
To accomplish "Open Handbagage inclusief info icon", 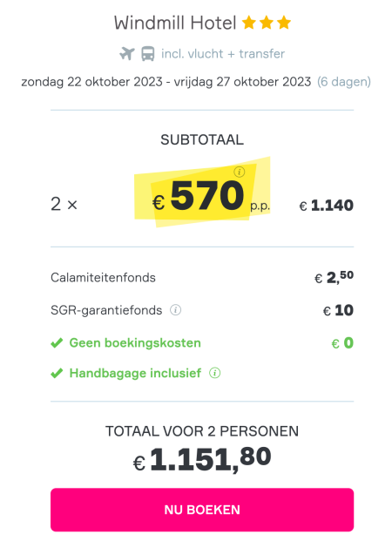I will click(214, 373).
